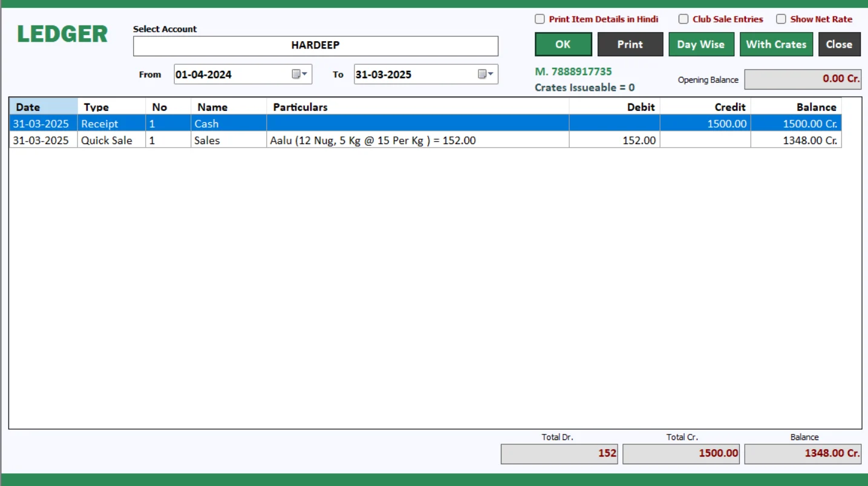Click the Name column header

229,107
